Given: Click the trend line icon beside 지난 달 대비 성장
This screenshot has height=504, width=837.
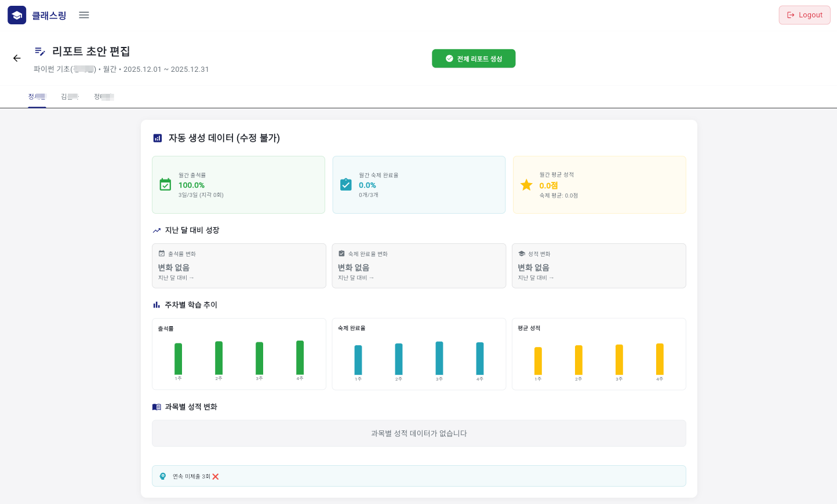Looking at the screenshot, I should point(157,231).
